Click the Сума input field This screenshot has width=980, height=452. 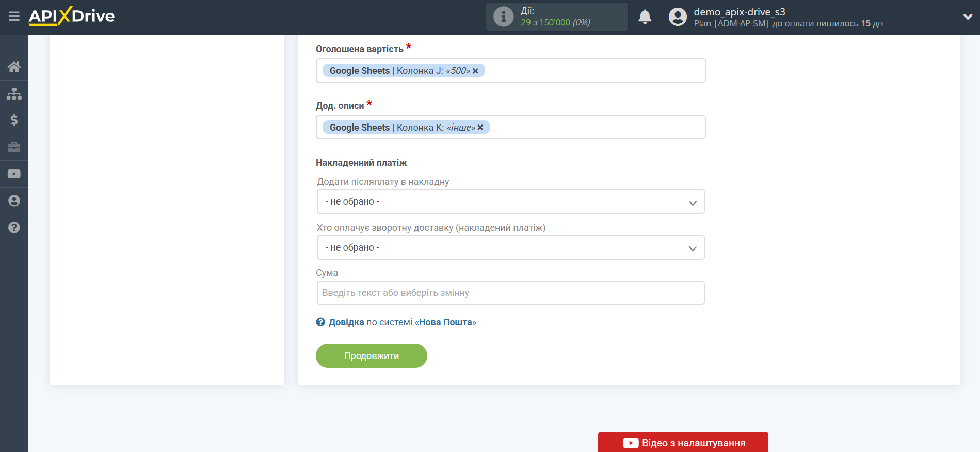coord(510,293)
